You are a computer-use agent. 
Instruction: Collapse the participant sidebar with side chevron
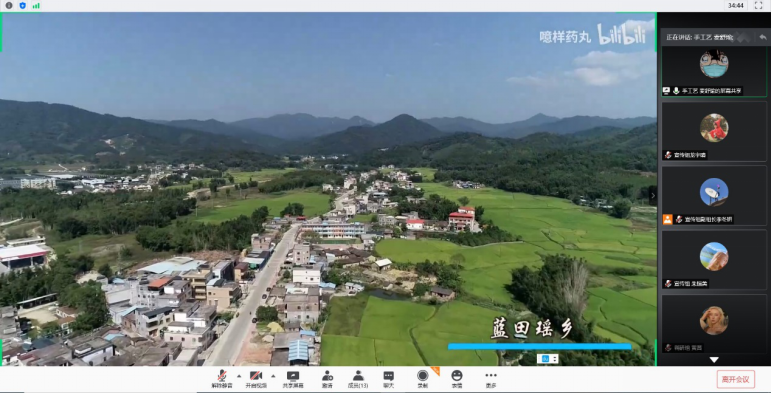coord(653,195)
